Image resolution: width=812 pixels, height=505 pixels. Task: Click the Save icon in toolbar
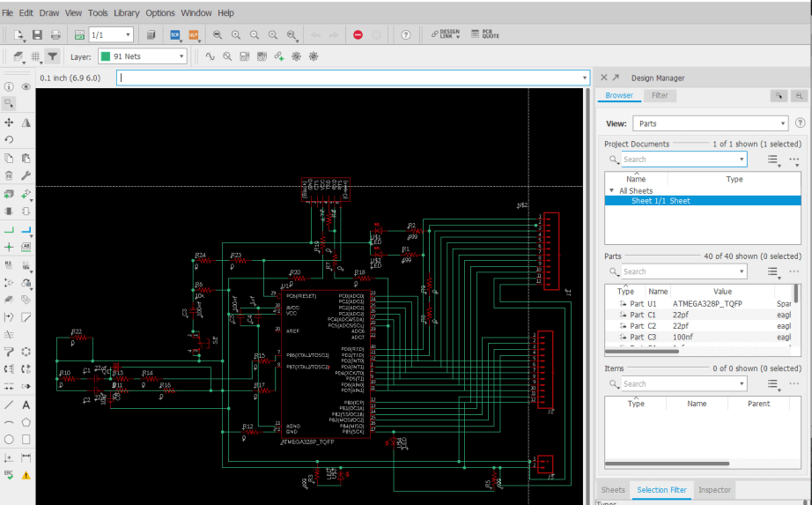point(37,35)
